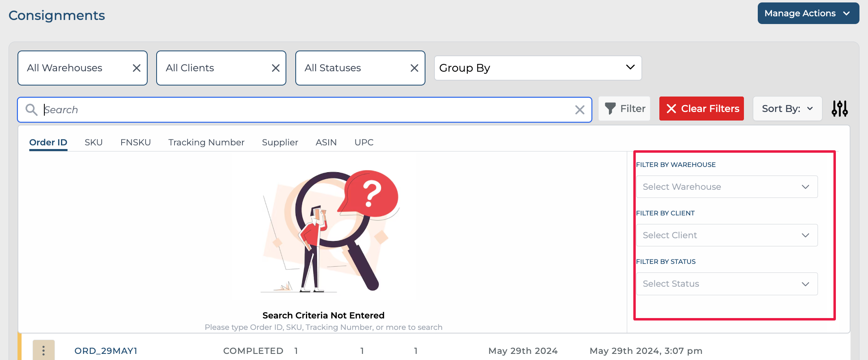Clear the All Warehouses filter chip
Image resolution: width=868 pixels, height=360 pixels.
click(x=137, y=68)
